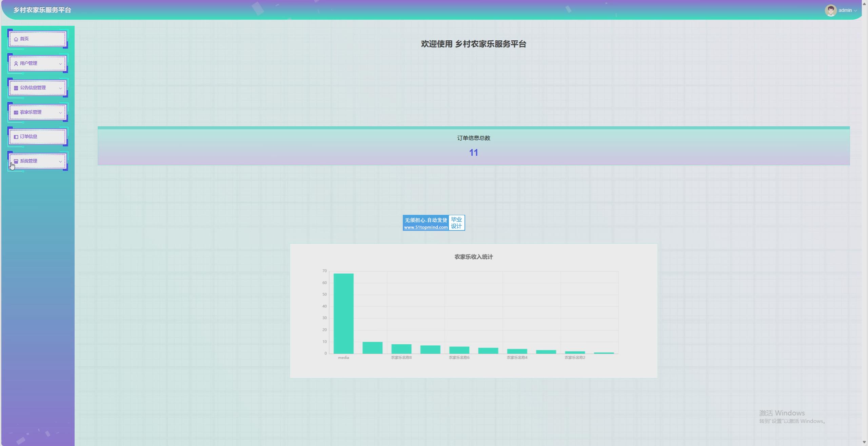Viewport: 868px width, 446px height.
Task: Click the scrollbar down arrow
Action: [x=864, y=442]
